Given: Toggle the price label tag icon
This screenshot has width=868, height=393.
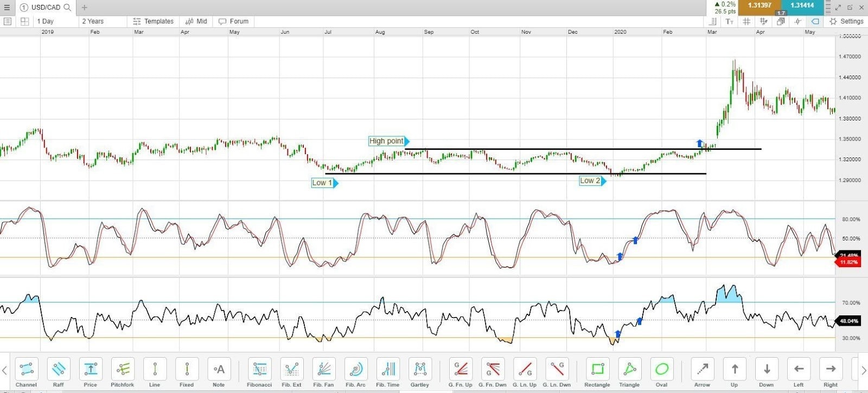Looking at the screenshot, I should (815, 21).
